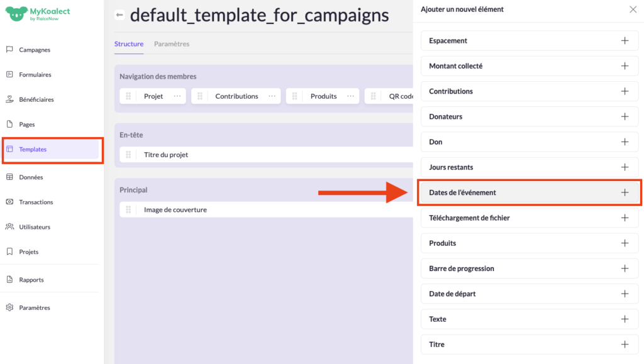Switch to the Paramètres tab
Viewport: 644px width, 364px height.
point(172,44)
